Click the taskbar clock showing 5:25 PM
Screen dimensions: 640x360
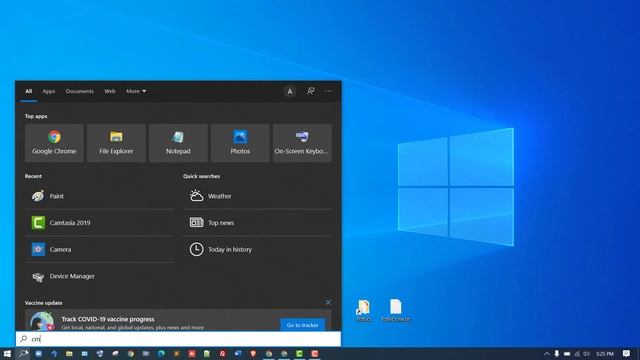coord(605,353)
